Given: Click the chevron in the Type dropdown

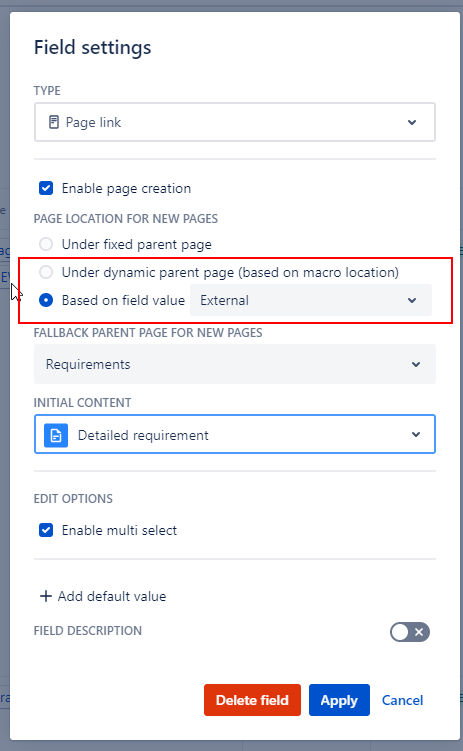Looking at the screenshot, I should coord(412,122).
